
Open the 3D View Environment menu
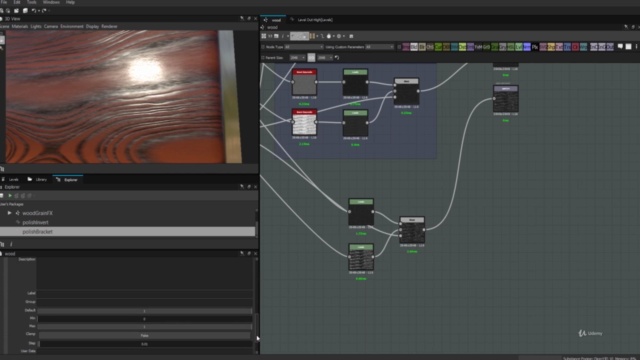(x=72, y=26)
